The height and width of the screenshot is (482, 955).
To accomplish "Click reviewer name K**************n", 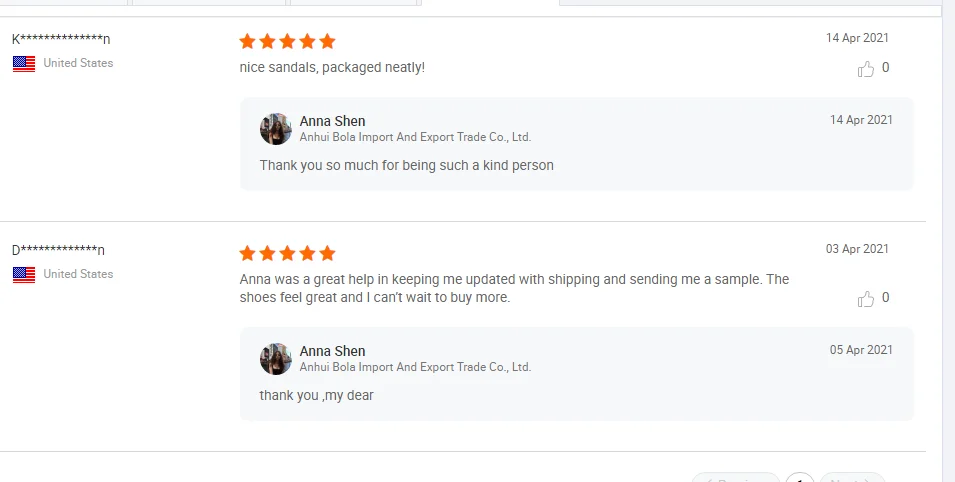I will 61,39.
